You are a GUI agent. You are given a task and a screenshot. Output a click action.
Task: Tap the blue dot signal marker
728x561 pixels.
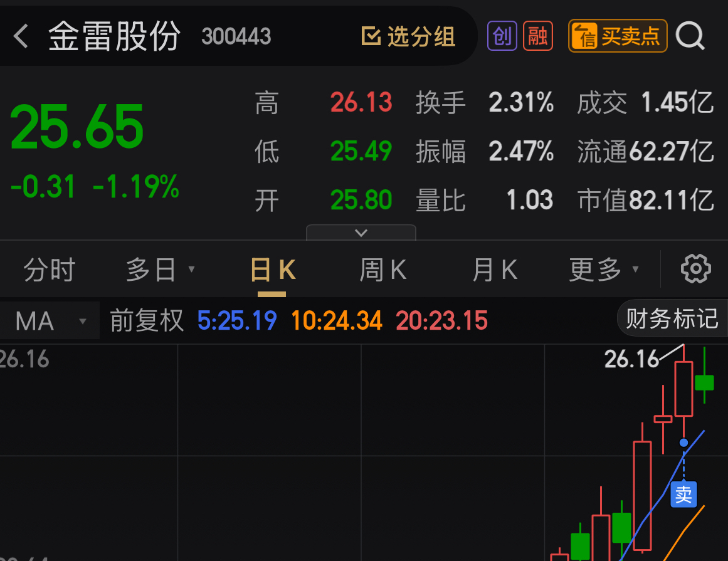[683, 443]
